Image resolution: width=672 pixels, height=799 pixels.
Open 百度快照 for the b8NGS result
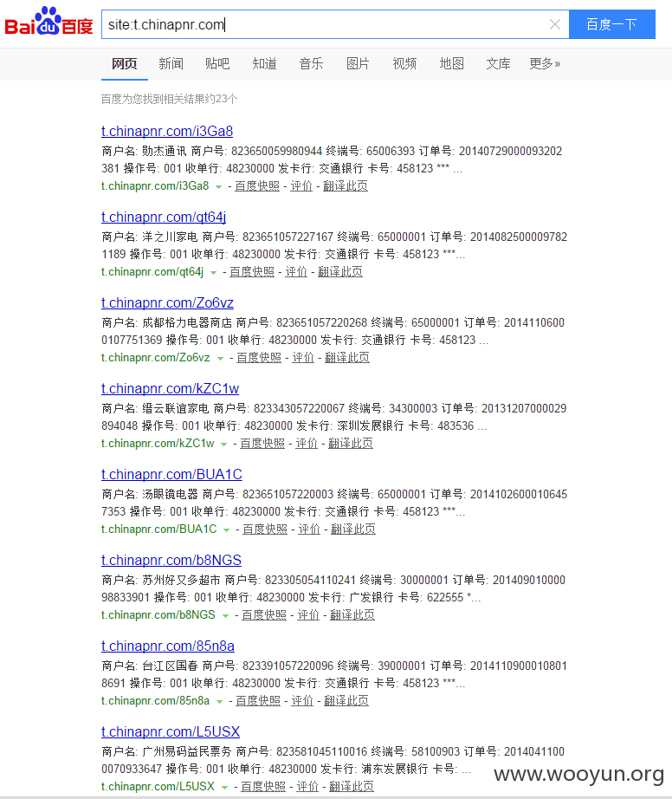click(264, 615)
